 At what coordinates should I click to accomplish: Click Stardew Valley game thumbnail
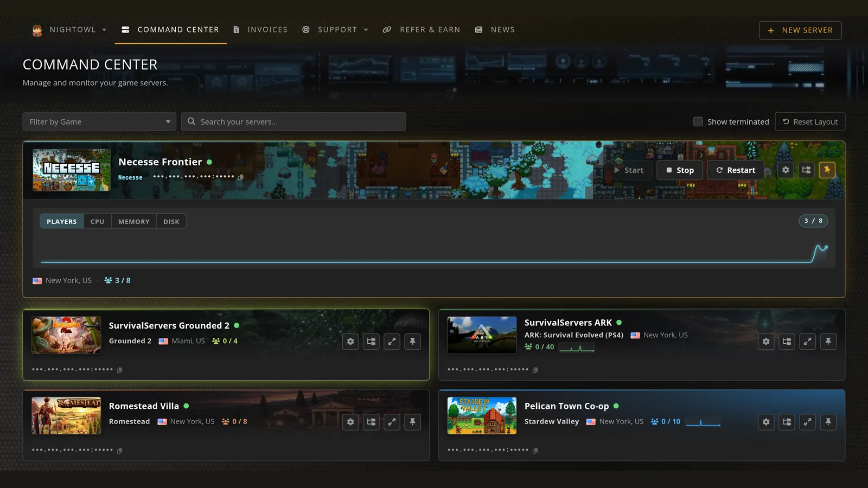pos(482,415)
